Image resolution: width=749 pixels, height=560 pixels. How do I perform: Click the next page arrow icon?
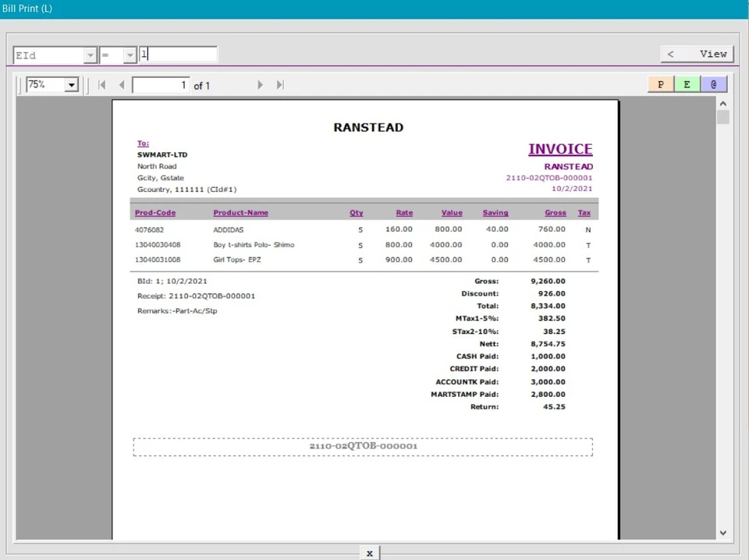(260, 84)
